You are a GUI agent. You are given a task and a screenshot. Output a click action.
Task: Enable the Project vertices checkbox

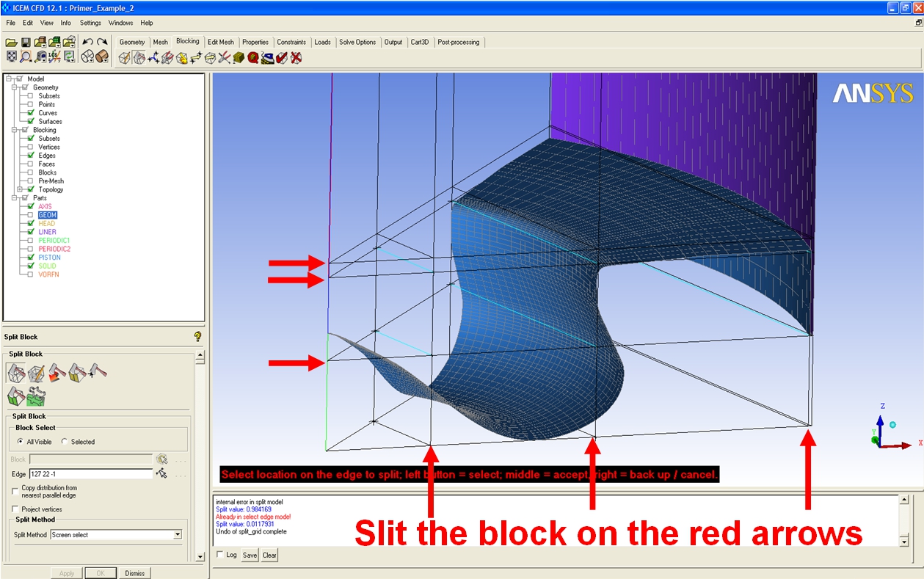(15, 509)
